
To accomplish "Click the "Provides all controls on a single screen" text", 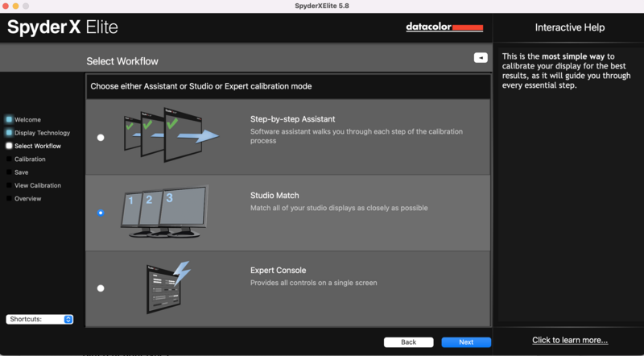I will coord(314,283).
